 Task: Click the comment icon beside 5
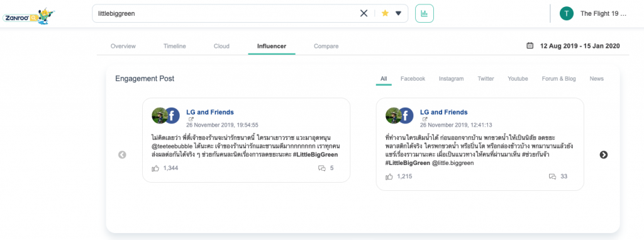[x=322, y=168]
